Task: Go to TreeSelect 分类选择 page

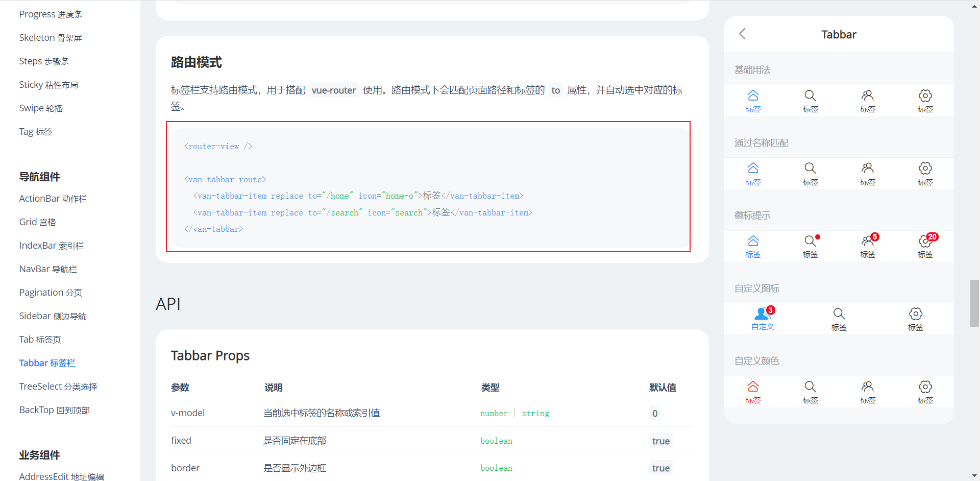Action: [x=58, y=387]
